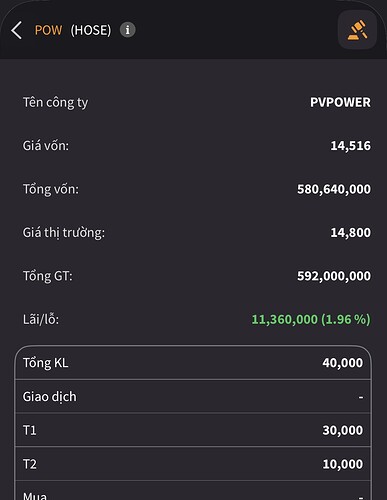387x500 pixels.
Task: Tap the Giá thị trường label
Action: (x=64, y=233)
